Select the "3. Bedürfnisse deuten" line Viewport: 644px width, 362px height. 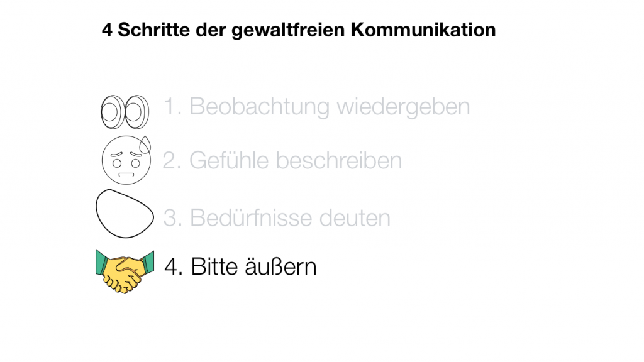coord(277,218)
